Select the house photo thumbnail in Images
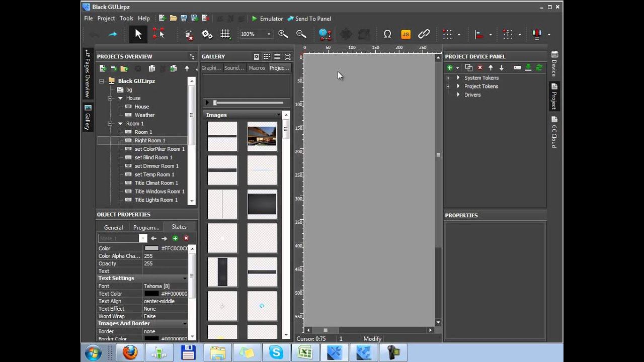 (x=262, y=136)
